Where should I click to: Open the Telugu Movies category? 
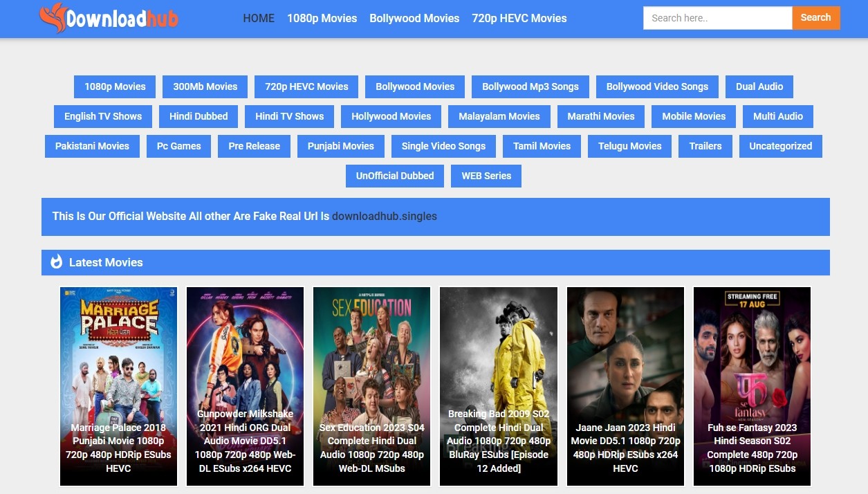click(630, 146)
